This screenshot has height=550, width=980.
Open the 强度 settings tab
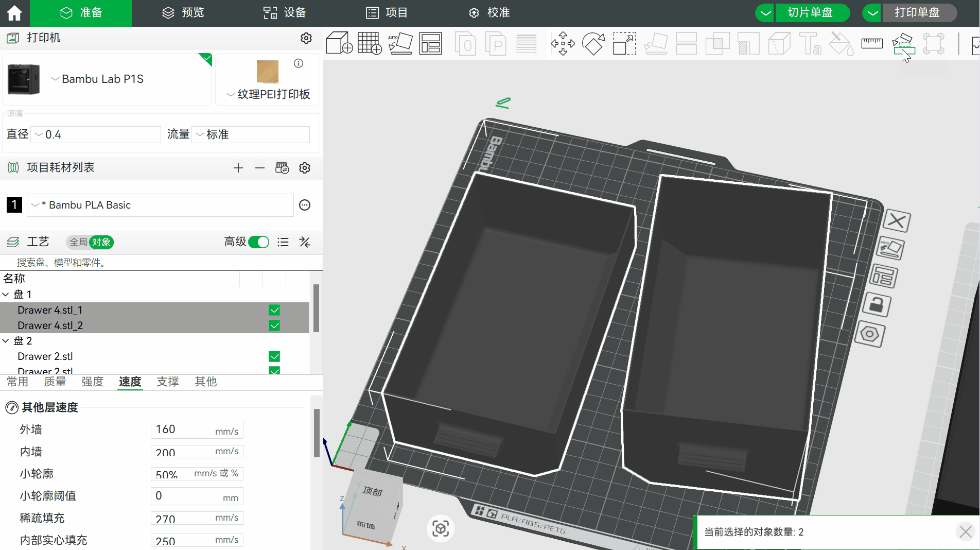coord(93,382)
